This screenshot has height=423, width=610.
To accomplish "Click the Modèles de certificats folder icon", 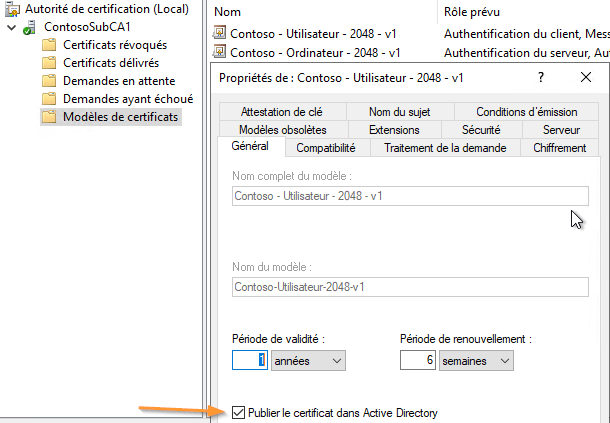I will [49, 117].
